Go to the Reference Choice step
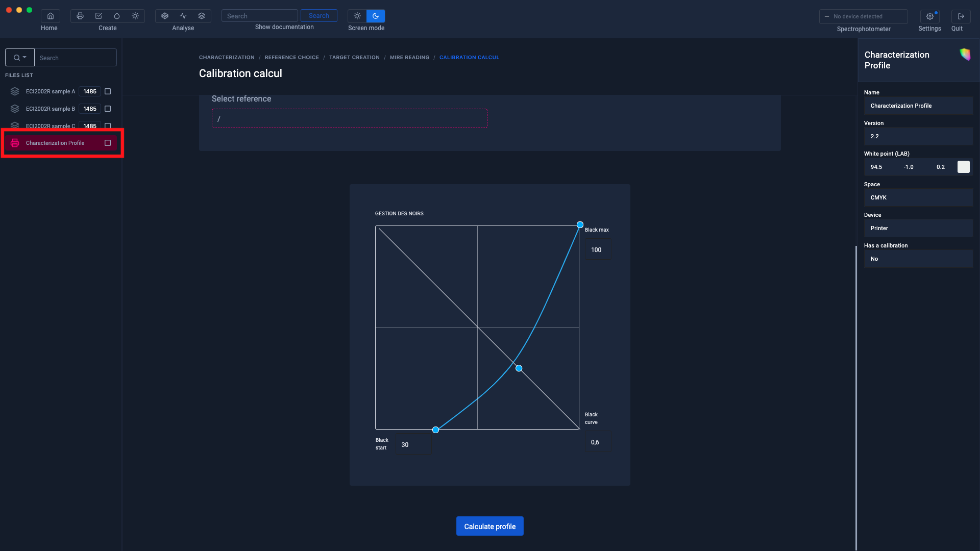This screenshot has height=551, width=980. [291, 58]
